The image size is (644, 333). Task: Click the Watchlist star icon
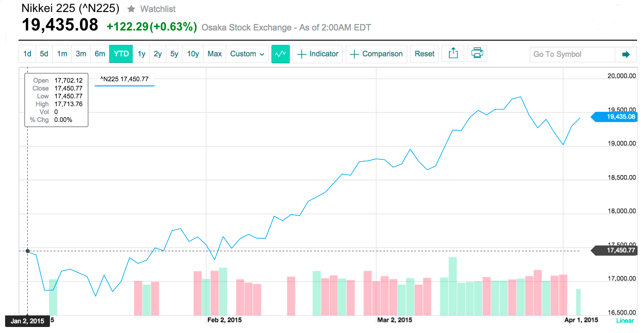point(131,9)
